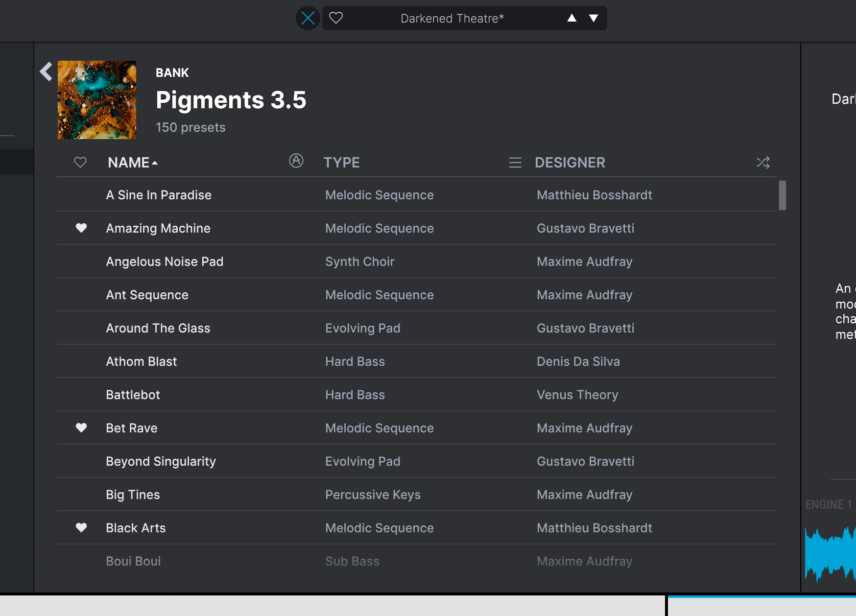This screenshot has height=616, width=856.
Task: Unfavorite the Amazing Machine preset
Action: 81,228
